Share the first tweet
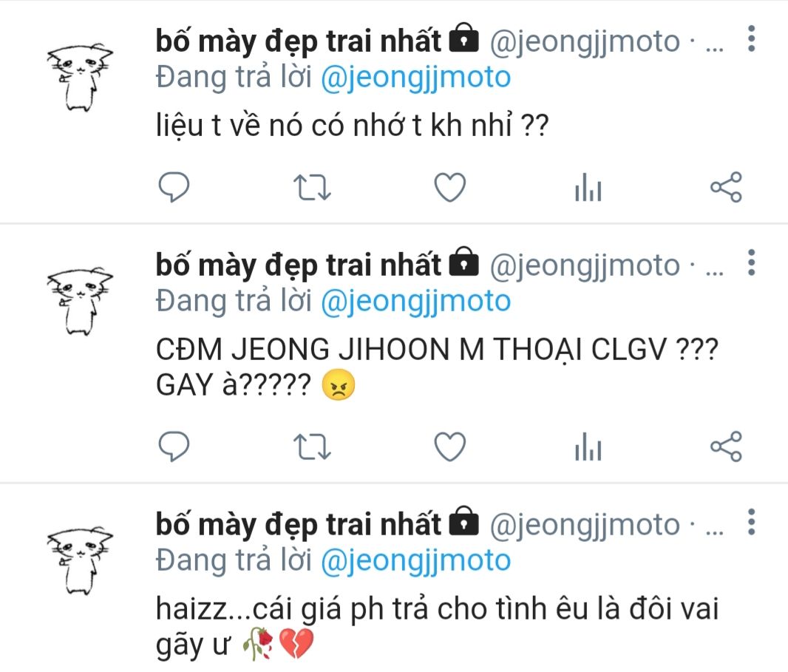 (726, 187)
